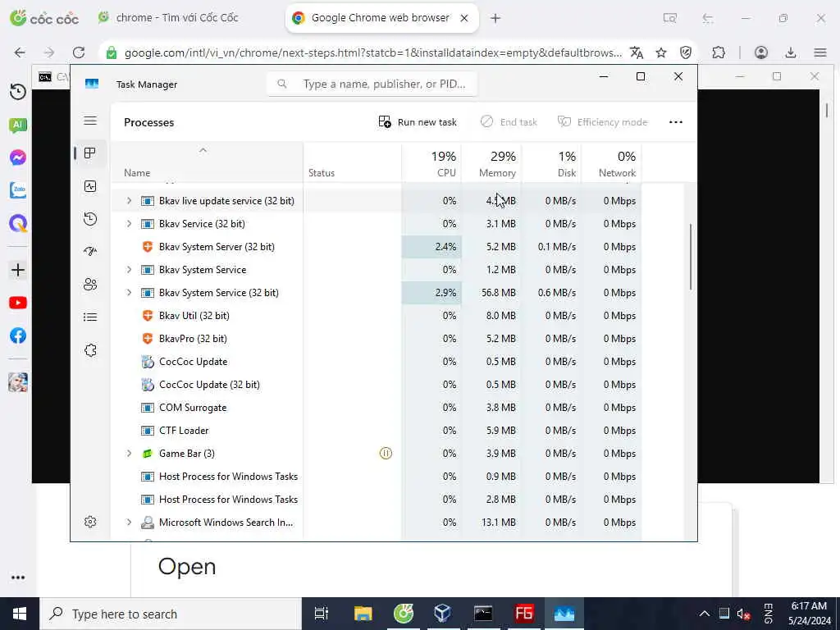This screenshot has height=630, width=840.
Task: Open Task View on taskbar
Action: (x=322, y=614)
